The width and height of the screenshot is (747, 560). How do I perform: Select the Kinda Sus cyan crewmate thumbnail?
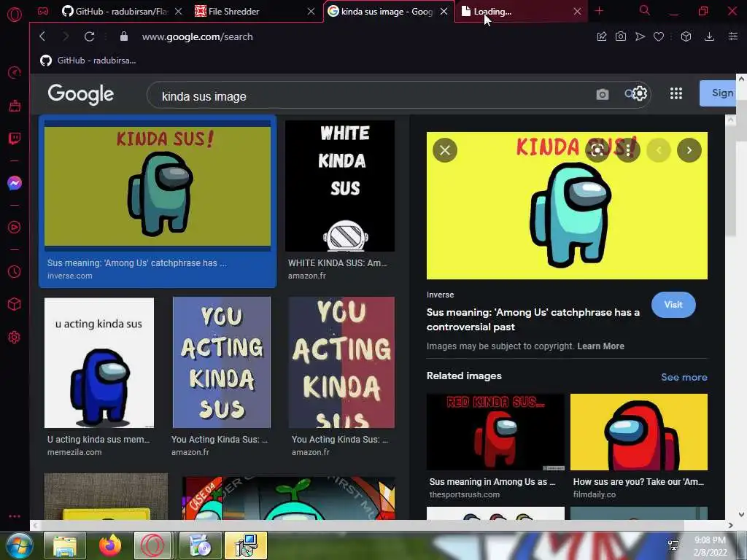158,186
